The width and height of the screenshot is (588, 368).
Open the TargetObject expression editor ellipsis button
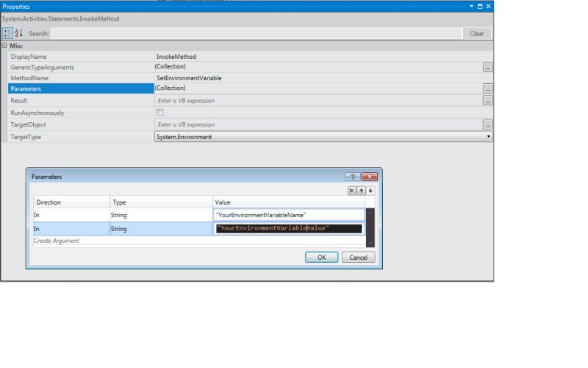487,124
